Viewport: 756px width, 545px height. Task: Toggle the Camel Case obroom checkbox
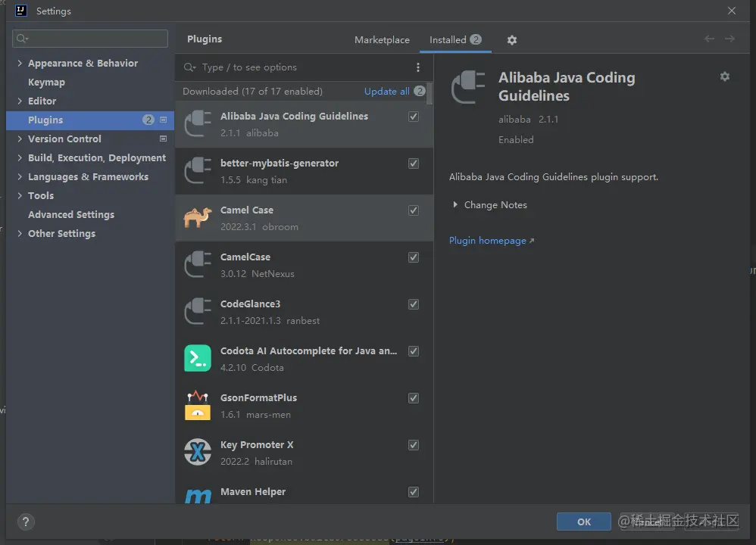(x=413, y=210)
